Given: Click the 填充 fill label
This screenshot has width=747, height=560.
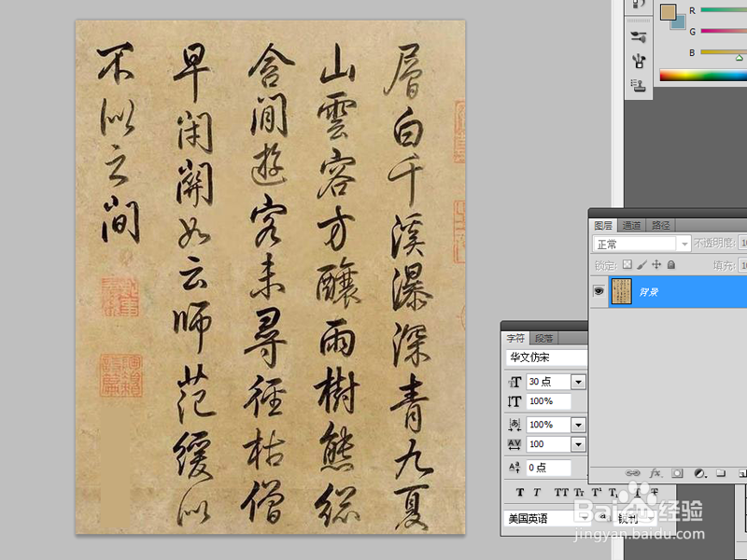Looking at the screenshot, I should (725, 265).
